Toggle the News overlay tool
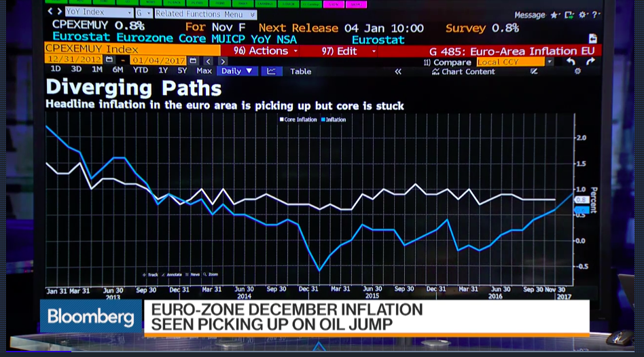 [193, 274]
